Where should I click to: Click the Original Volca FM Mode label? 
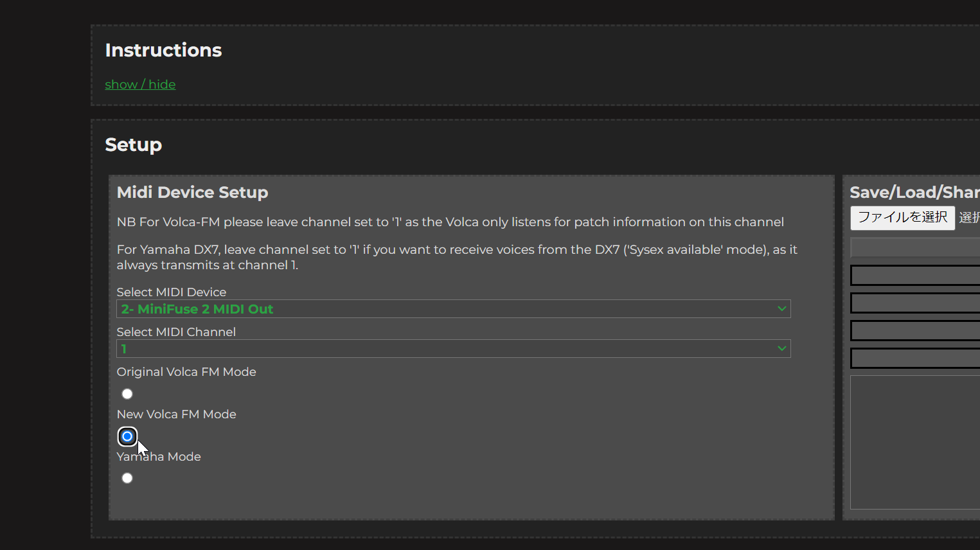click(x=186, y=371)
